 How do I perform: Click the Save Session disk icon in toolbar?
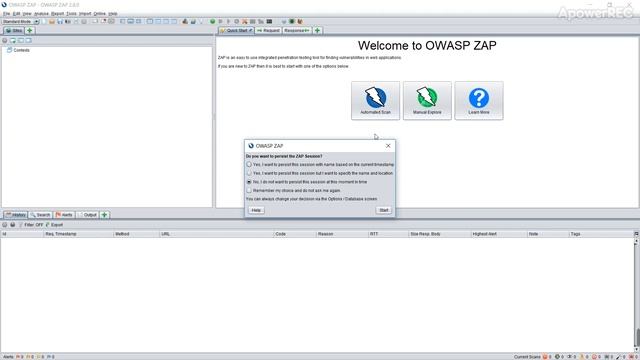(x=60, y=21)
